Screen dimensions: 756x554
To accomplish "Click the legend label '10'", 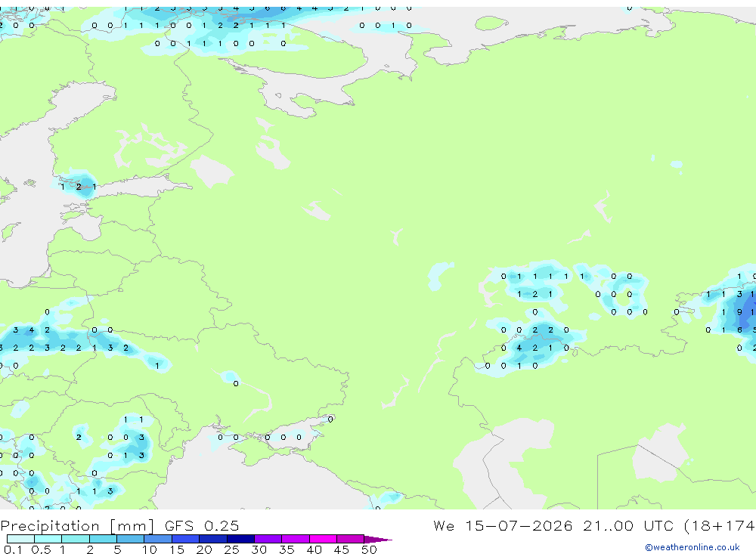I will point(149,549).
